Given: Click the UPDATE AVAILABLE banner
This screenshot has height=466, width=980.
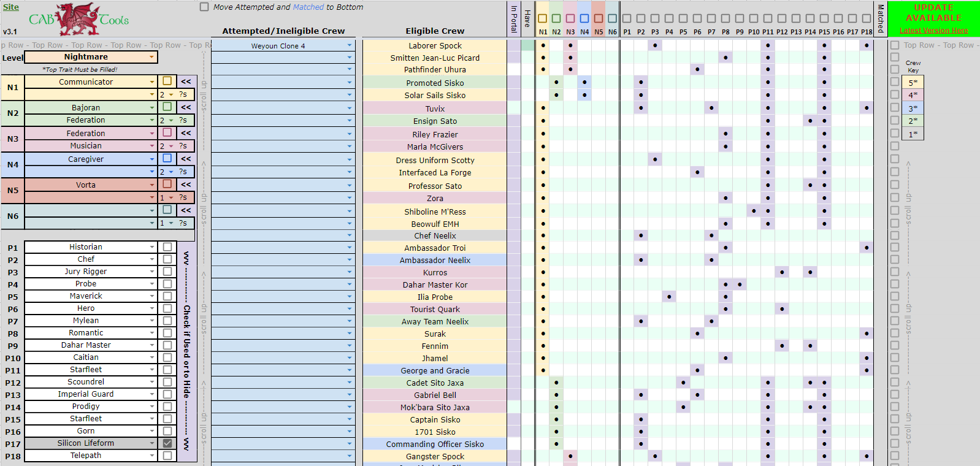Looking at the screenshot, I should click(x=933, y=13).
